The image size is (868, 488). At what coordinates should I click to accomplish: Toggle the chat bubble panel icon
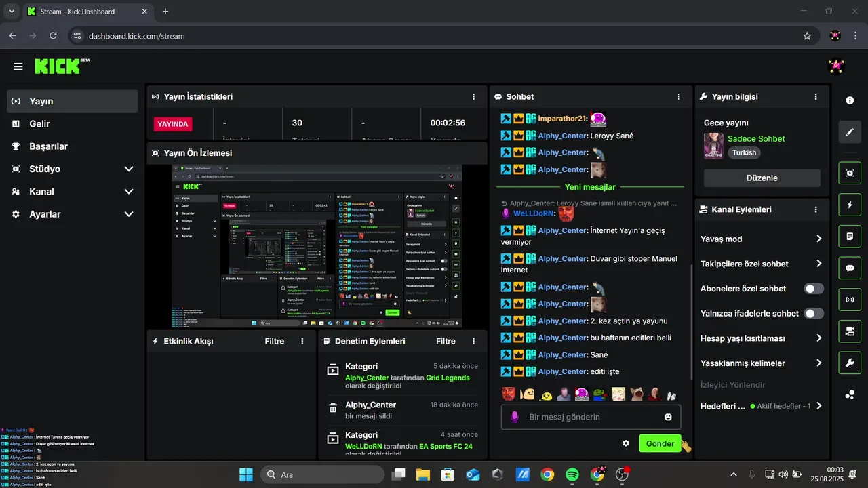click(x=850, y=268)
